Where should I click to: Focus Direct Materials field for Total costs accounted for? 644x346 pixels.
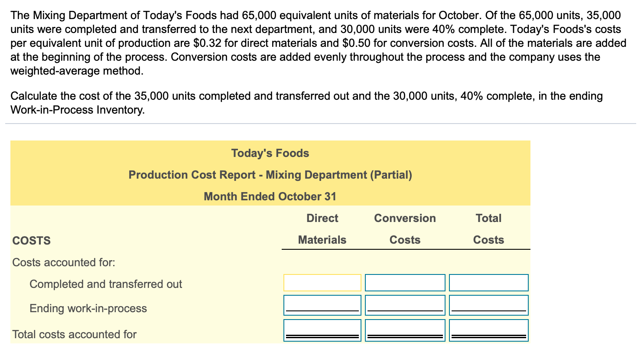point(322,330)
